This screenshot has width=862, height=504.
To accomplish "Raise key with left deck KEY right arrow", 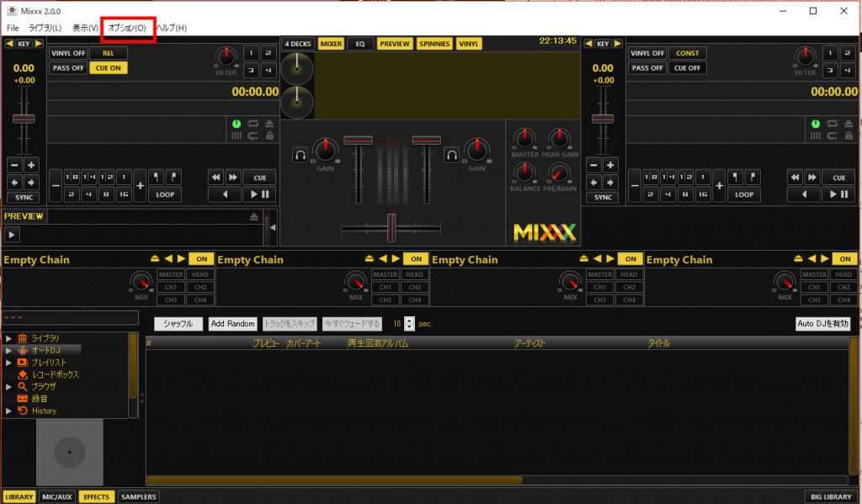I will click(39, 44).
